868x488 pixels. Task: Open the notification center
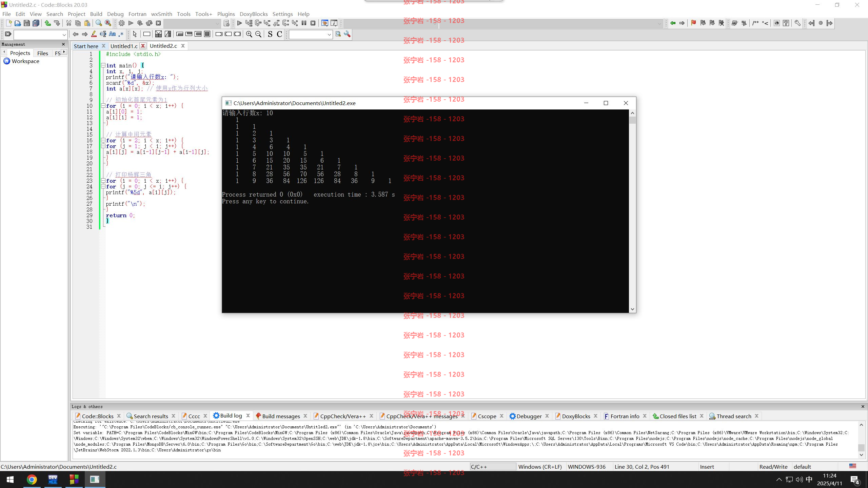(x=855, y=480)
